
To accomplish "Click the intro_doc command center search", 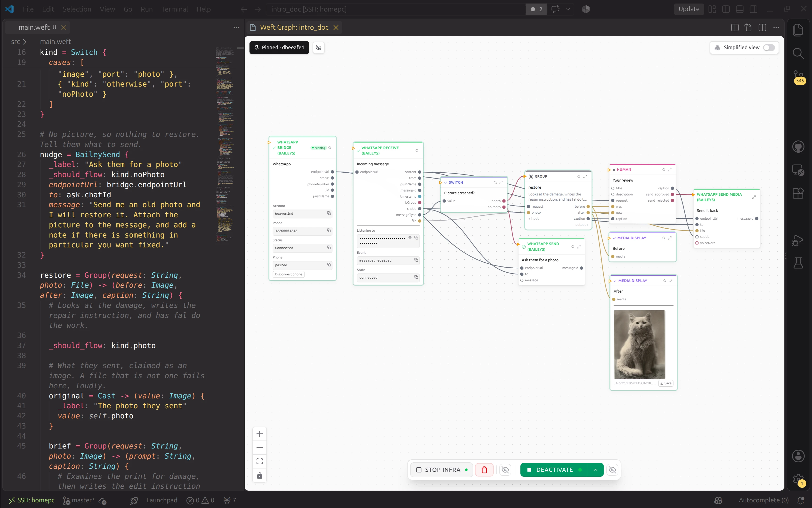I will [x=396, y=9].
